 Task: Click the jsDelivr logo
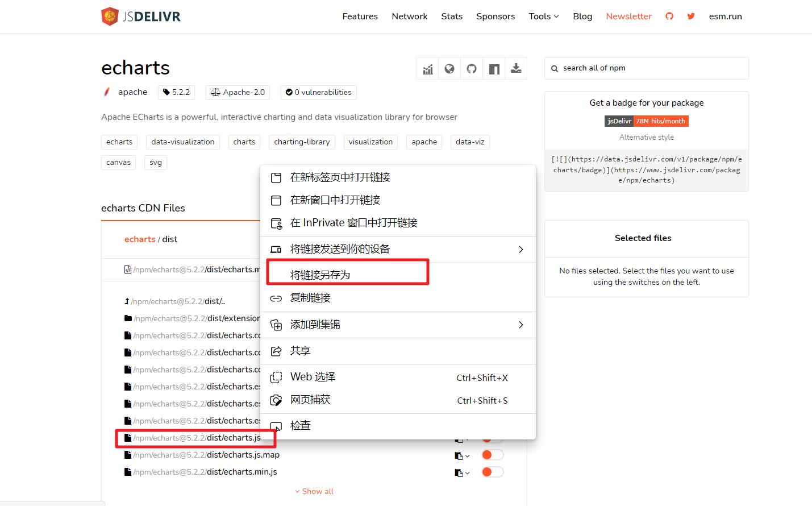pyautogui.click(x=140, y=16)
